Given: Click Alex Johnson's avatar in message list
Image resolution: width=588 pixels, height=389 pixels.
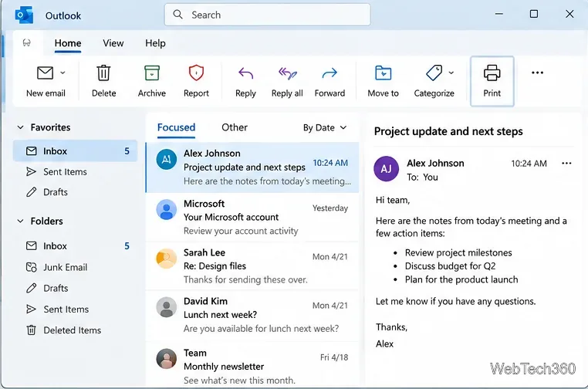Looking at the screenshot, I should (167, 160).
